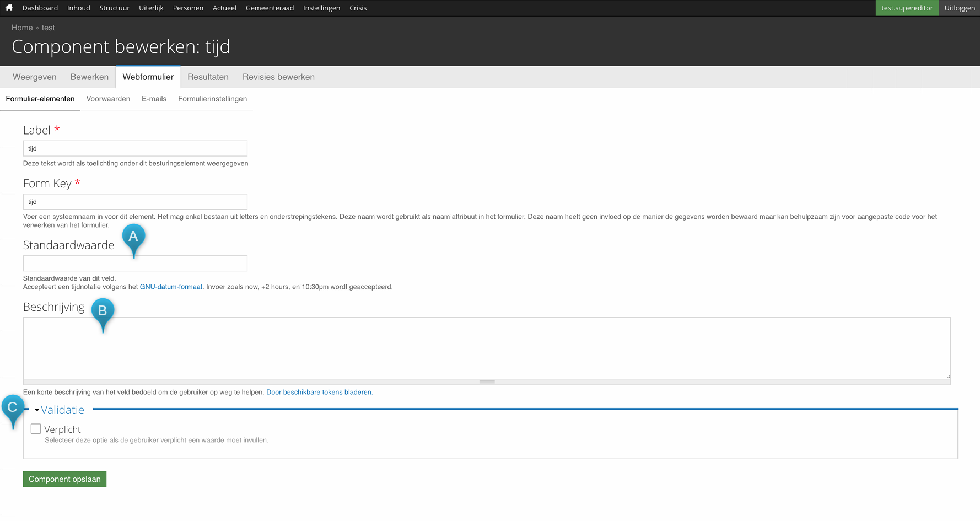Open the E-mails sub-tab
The width and height of the screenshot is (980, 521).
click(x=154, y=99)
